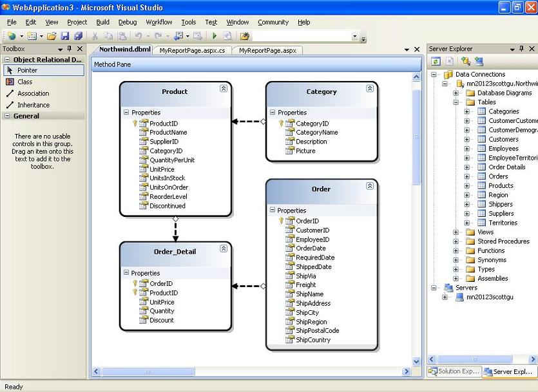Close the active document with X button
The width and height of the screenshot is (538, 392).
pyautogui.click(x=417, y=50)
